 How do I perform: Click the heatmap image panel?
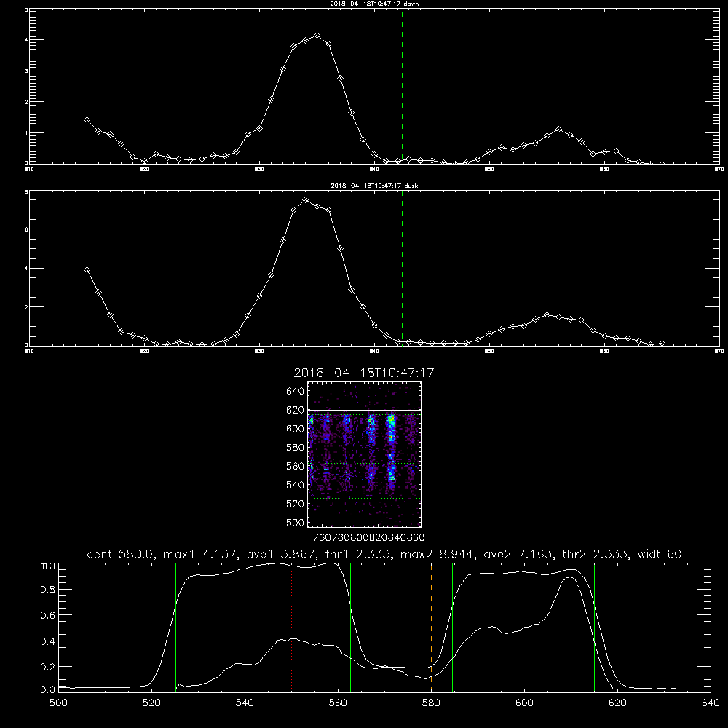click(365, 454)
